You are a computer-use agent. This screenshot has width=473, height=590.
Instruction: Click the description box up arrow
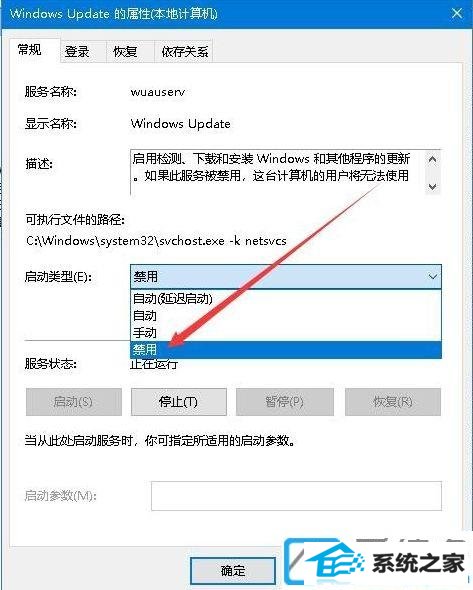(433, 160)
